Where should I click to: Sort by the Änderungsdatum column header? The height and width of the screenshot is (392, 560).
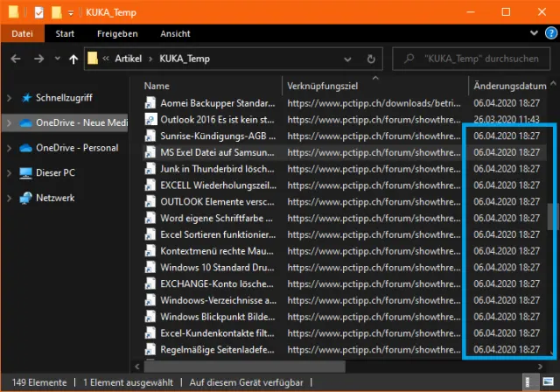click(507, 86)
